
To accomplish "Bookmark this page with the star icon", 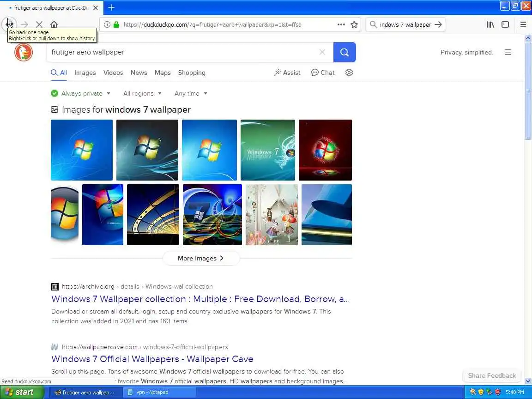I will 354,24.
